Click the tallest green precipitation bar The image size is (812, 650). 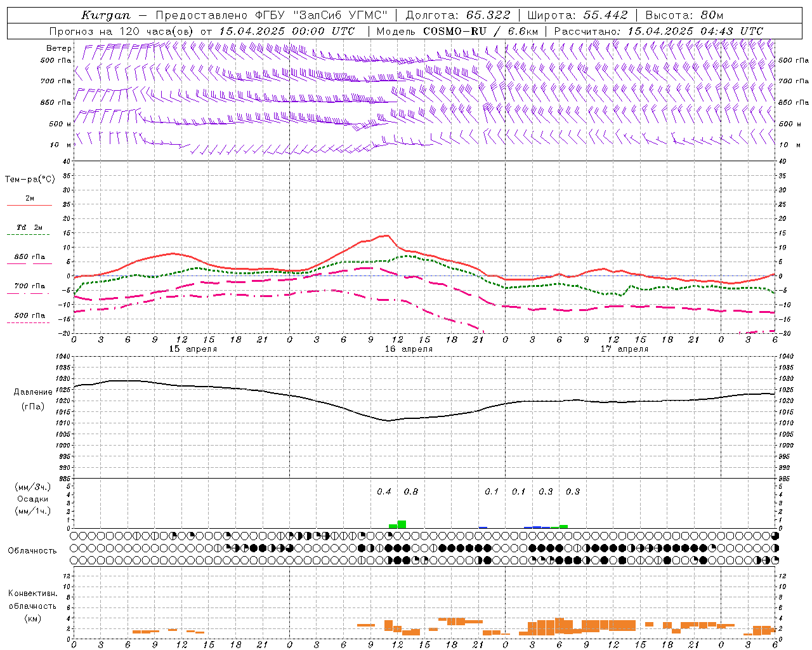(x=402, y=524)
